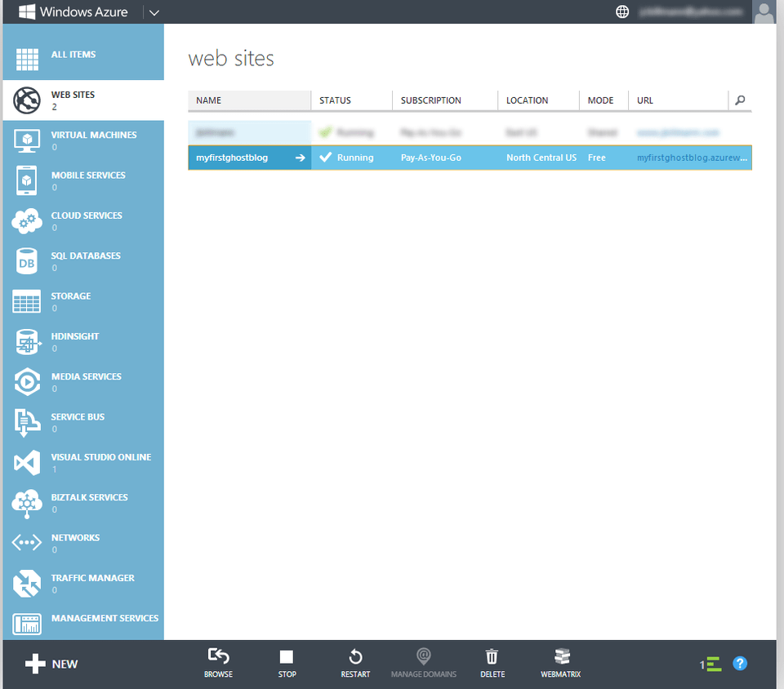Image resolution: width=784 pixels, height=689 pixels.
Task: Open Virtual Machines monitor icon
Action: pyautogui.click(x=27, y=141)
